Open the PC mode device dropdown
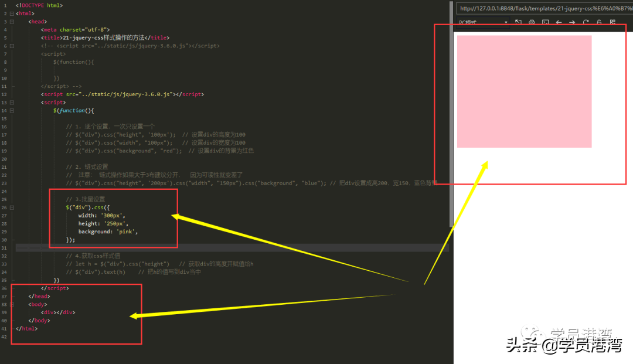This screenshot has height=364, width=633. (483, 22)
